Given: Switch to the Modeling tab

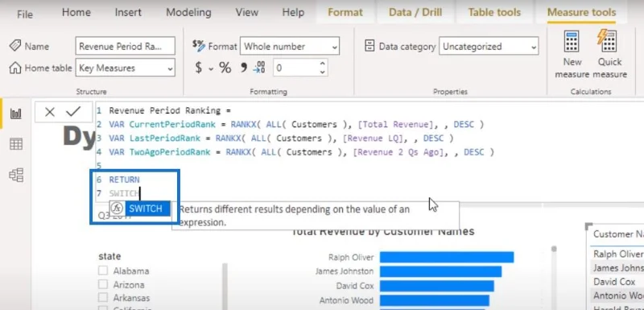Looking at the screenshot, I should (188, 12).
